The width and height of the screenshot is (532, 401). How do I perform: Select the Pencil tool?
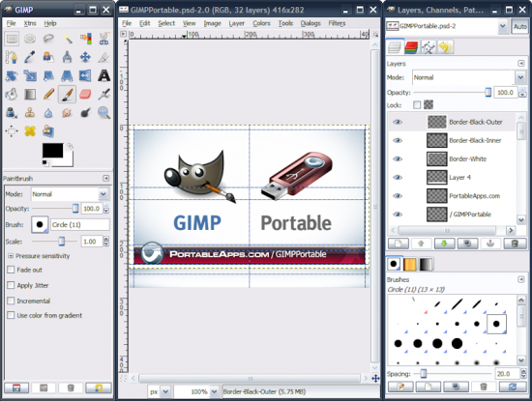[x=48, y=94]
